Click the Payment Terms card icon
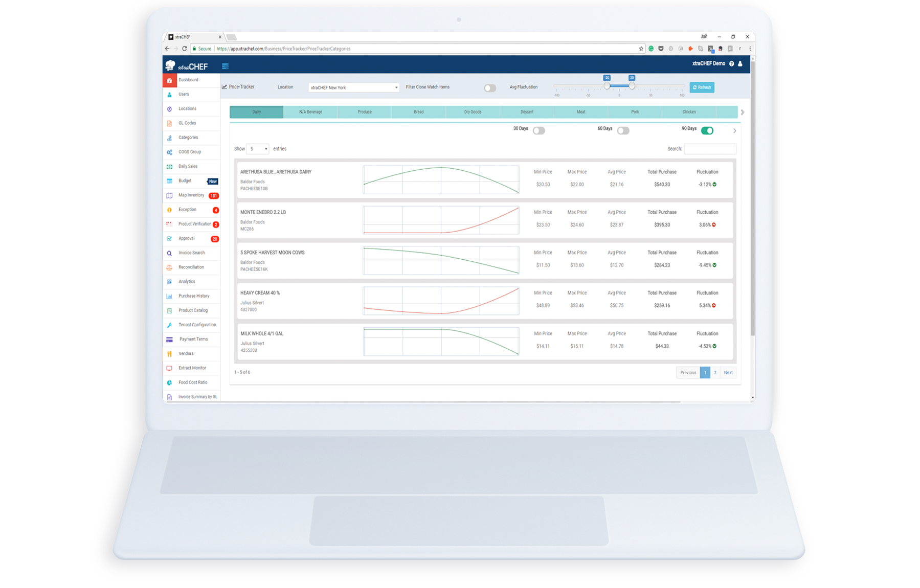This screenshot has width=920, height=588. point(170,340)
